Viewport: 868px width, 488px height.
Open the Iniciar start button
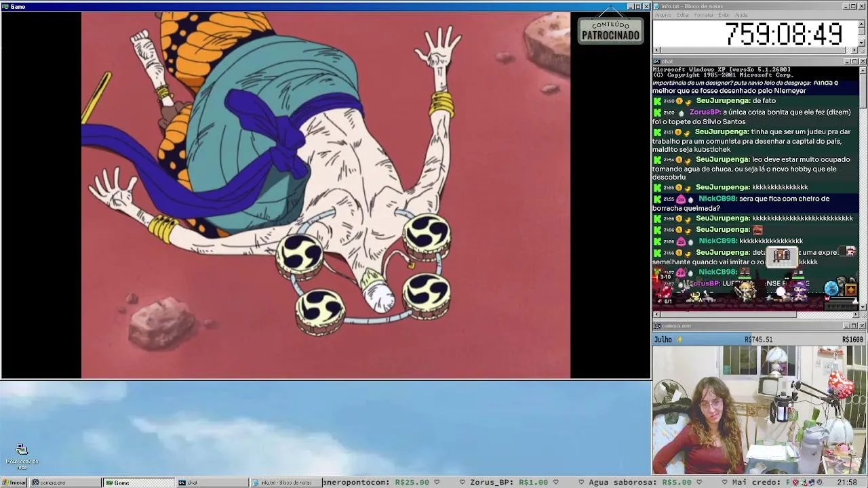[14, 483]
